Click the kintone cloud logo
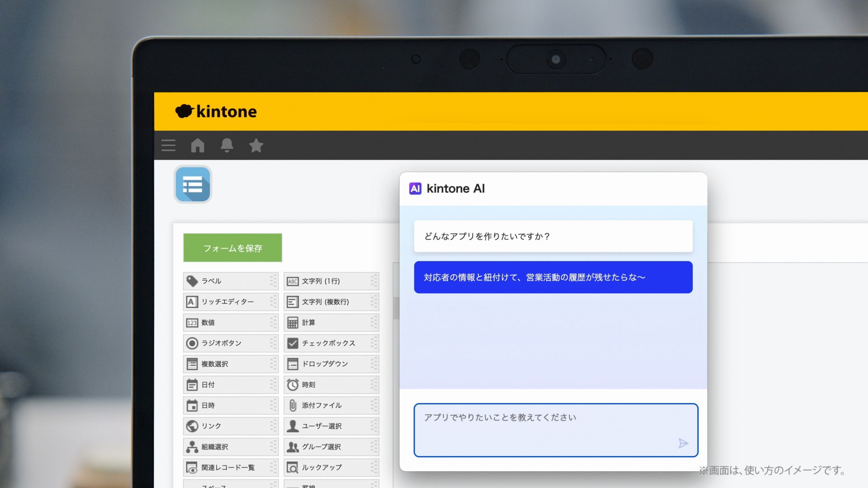This screenshot has height=488, width=868. point(184,111)
